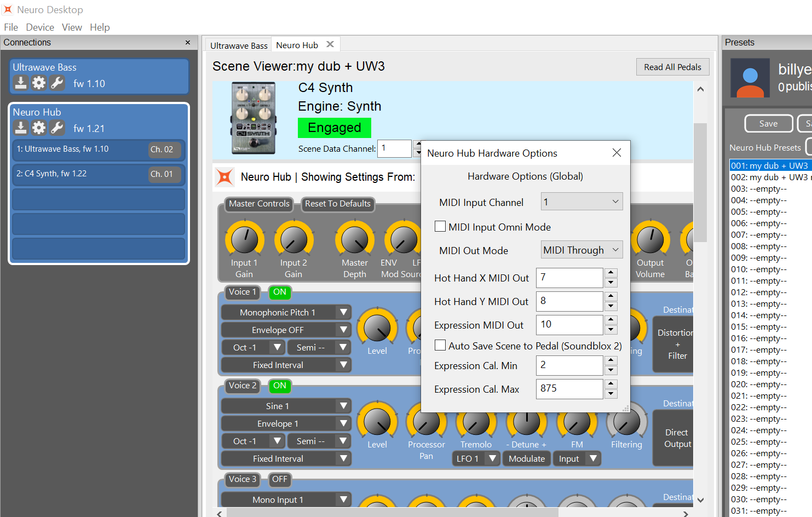Click the Neuro Hub logo icon
812x517 pixels.
[224, 177]
